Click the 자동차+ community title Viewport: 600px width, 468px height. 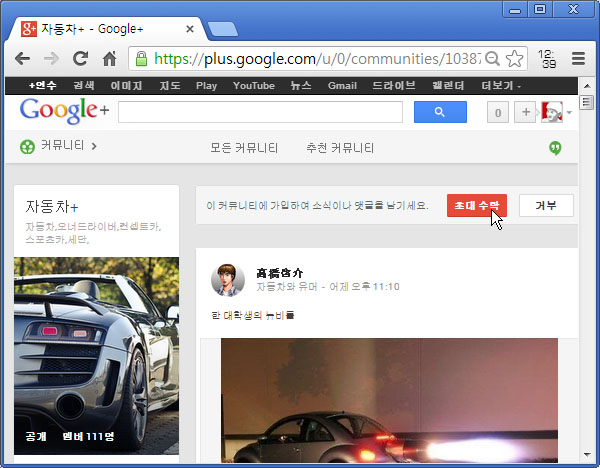click(x=52, y=207)
